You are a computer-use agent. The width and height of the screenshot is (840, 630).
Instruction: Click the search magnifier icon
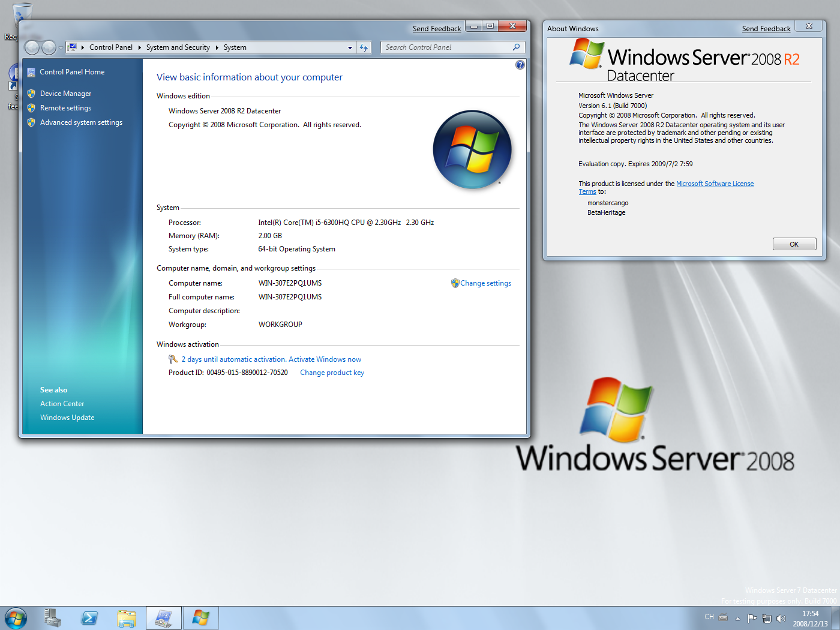pyautogui.click(x=516, y=47)
